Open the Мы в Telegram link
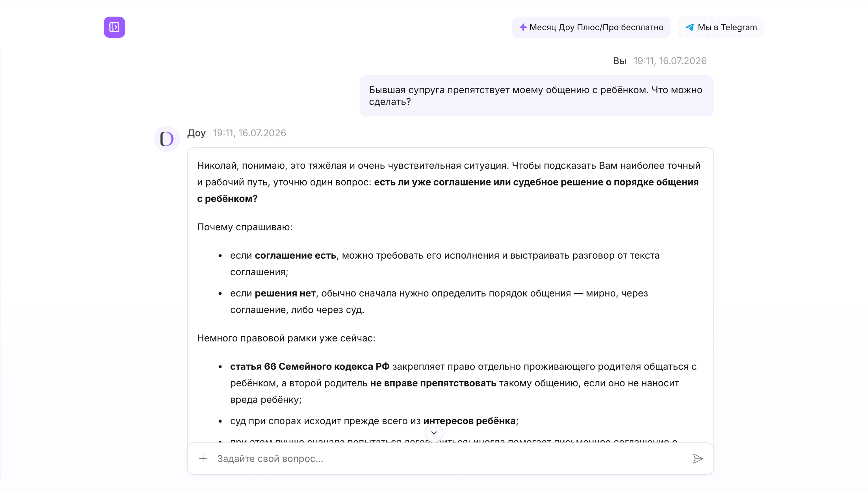Image resolution: width=868 pixels, height=493 pixels. tap(721, 27)
